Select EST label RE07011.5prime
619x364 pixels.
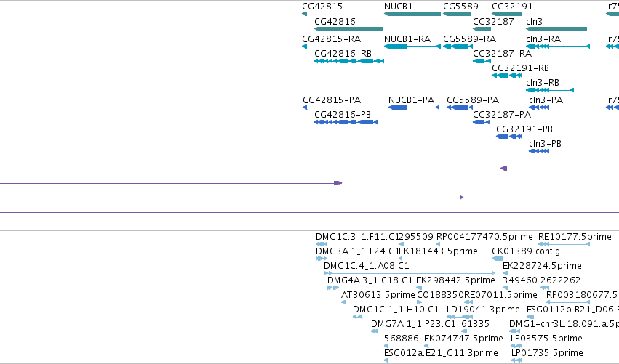500,295
